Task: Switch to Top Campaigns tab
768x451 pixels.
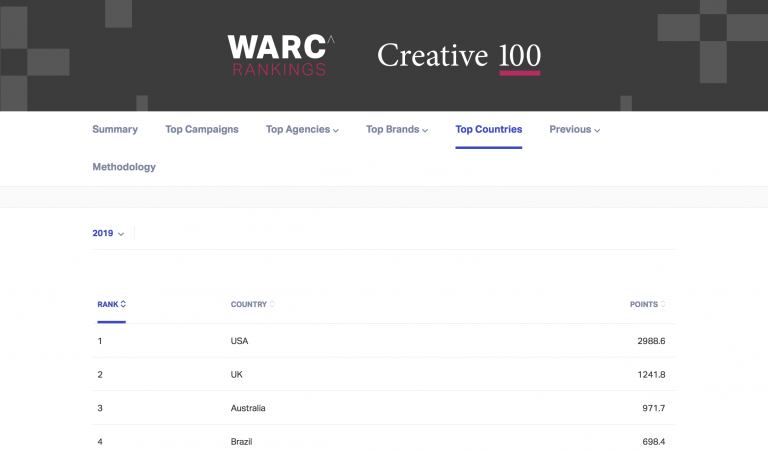Action: coord(202,129)
